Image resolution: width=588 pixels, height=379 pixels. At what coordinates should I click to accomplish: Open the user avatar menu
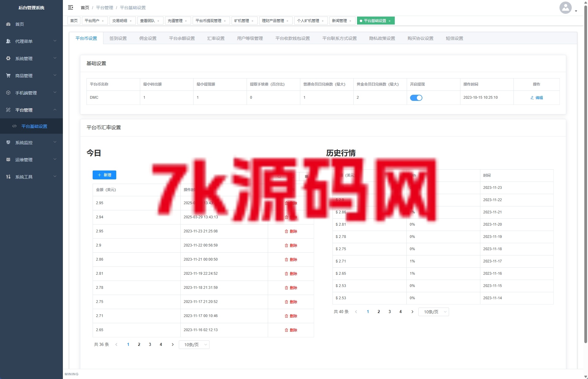coord(568,8)
